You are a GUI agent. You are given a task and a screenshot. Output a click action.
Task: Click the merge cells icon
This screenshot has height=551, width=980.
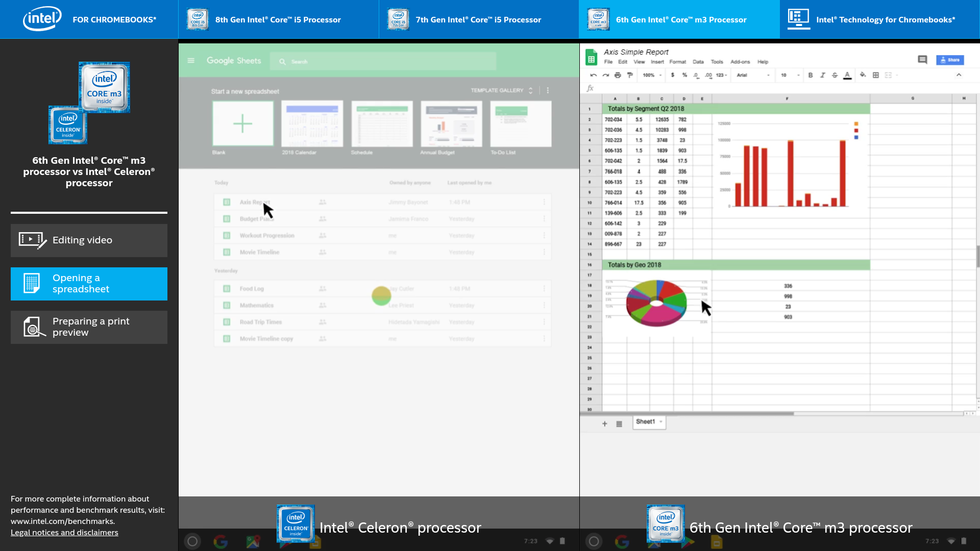[888, 75]
